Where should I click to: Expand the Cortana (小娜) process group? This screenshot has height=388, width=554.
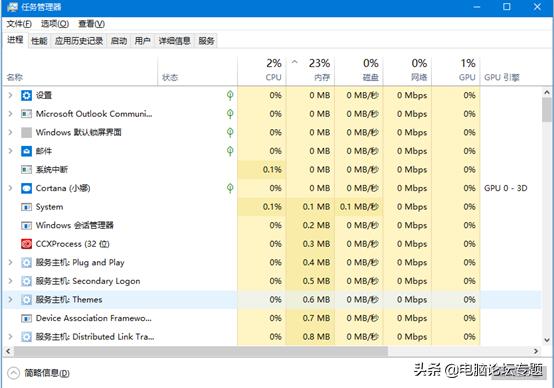click(x=10, y=188)
